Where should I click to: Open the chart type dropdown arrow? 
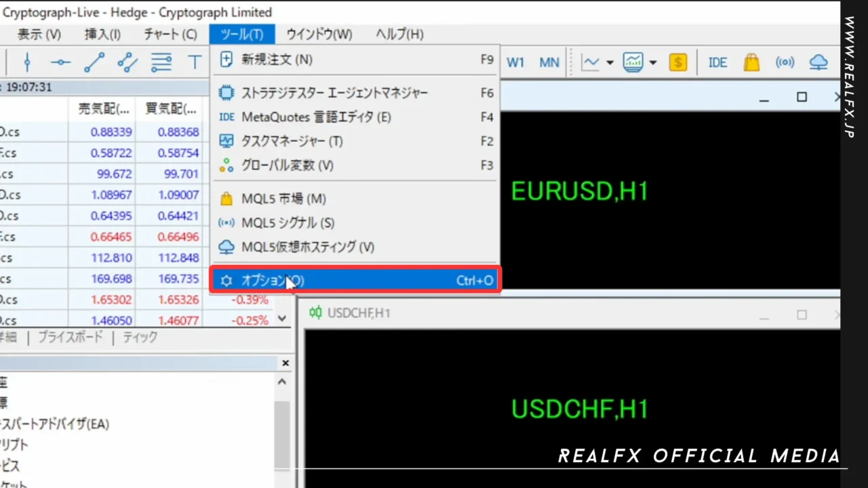click(610, 62)
